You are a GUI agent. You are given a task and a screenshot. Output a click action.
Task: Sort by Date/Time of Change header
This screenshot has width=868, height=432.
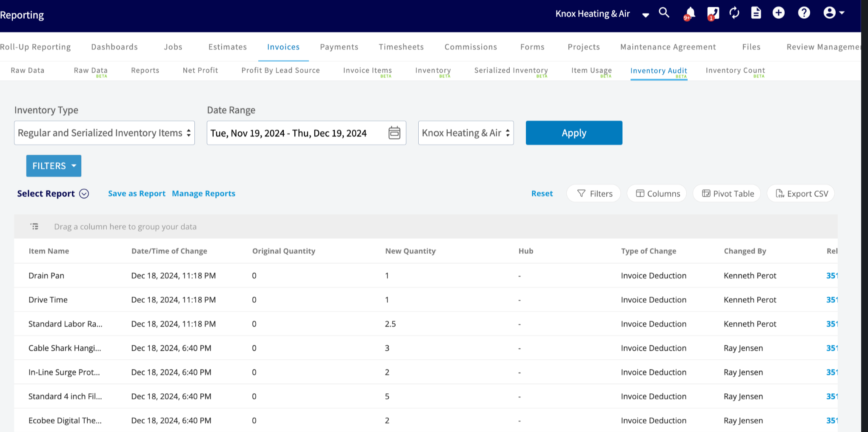(x=169, y=251)
